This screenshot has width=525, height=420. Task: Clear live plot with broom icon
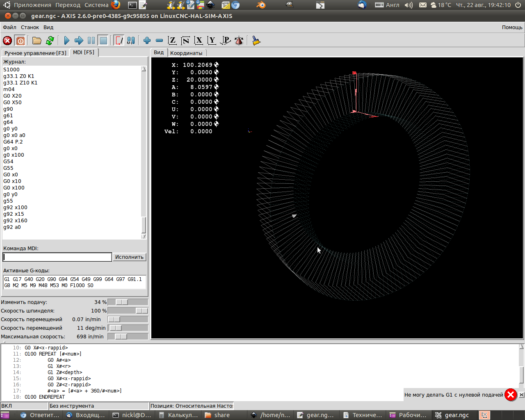click(256, 41)
